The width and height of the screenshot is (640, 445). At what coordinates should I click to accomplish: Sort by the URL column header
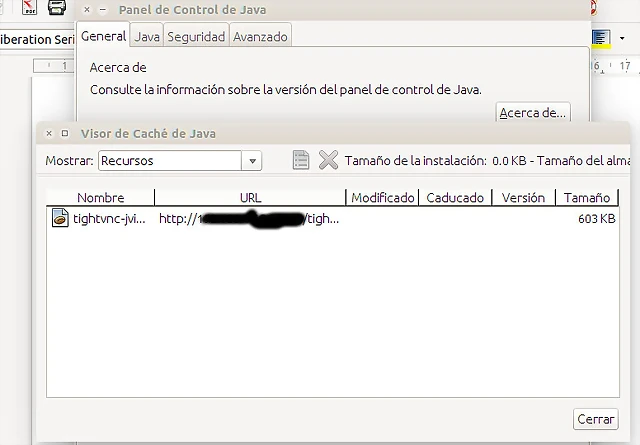pos(250,198)
